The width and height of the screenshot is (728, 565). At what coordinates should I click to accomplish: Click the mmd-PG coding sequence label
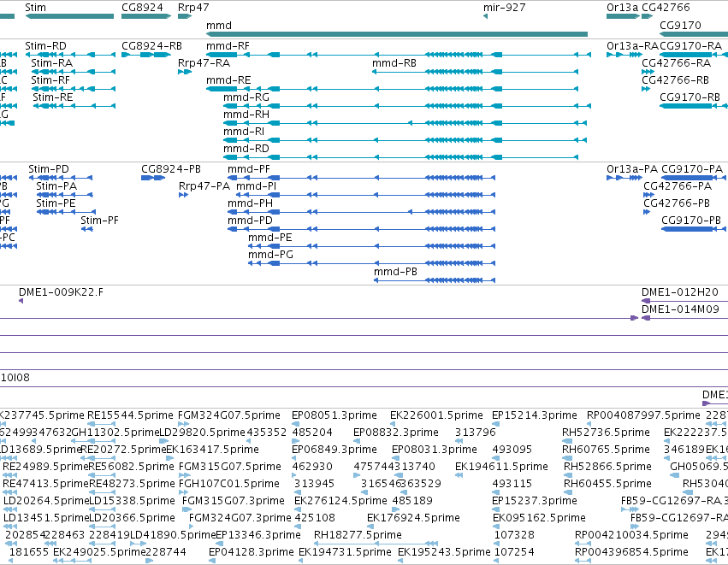(x=270, y=255)
